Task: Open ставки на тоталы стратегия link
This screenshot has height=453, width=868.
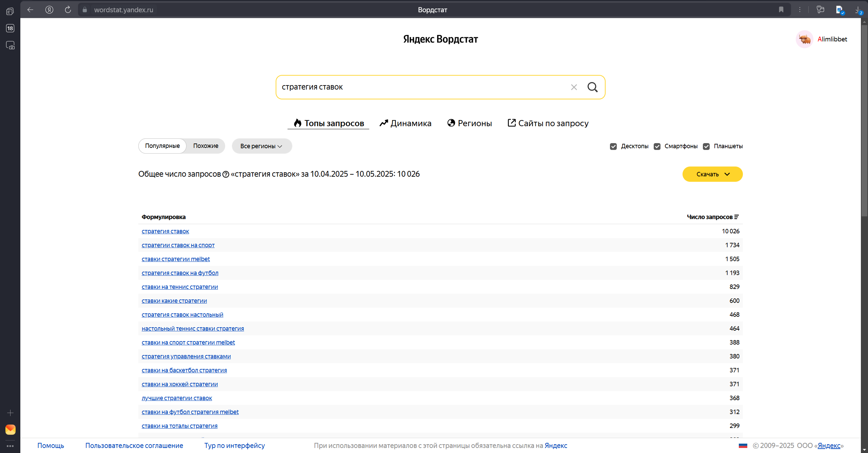Action: (179, 426)
